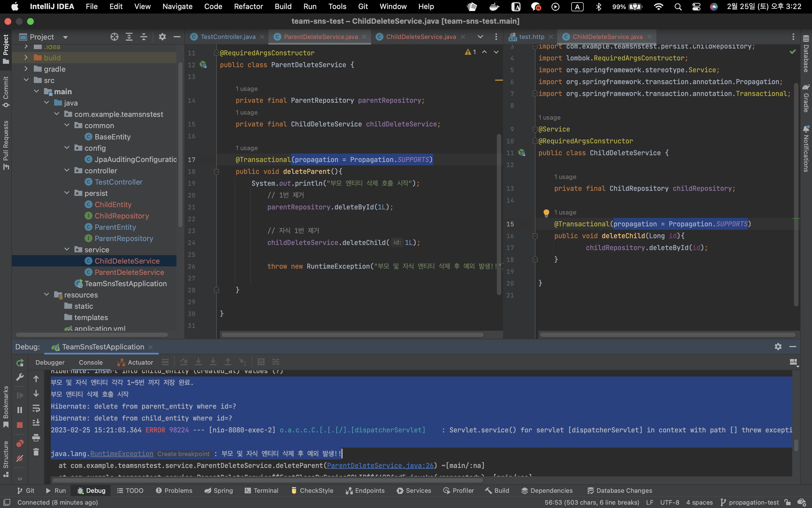Toggle Mute Breakpoints in the debugger
Image resolution: width=812 pixels, height=508 pixels.
[20, 458]
